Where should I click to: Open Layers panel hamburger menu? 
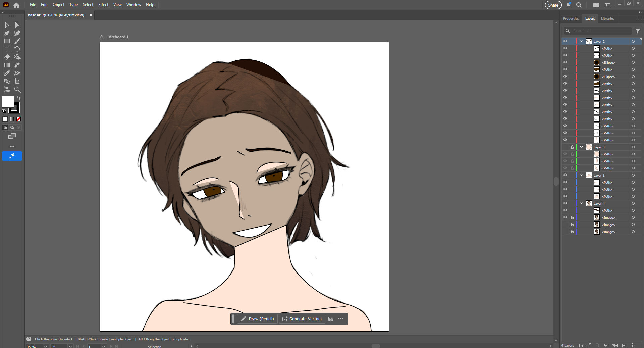[640, 19]
